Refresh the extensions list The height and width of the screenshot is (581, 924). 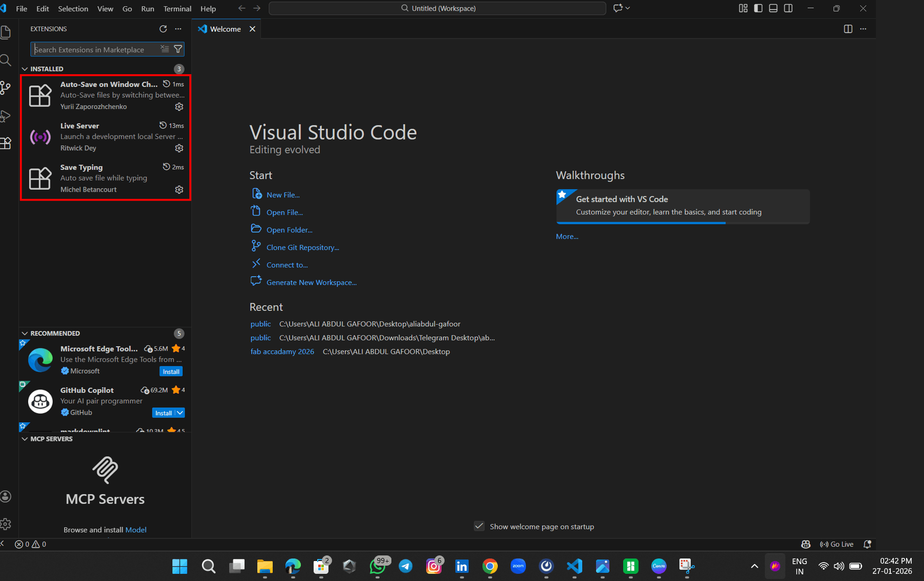click(x=163, y=29)
